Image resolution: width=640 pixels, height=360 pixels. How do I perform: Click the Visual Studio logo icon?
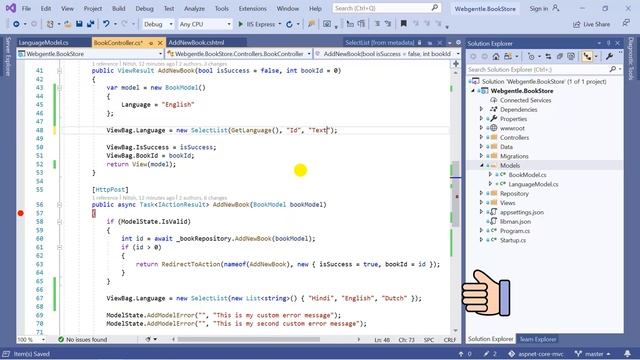pos(11,8)
